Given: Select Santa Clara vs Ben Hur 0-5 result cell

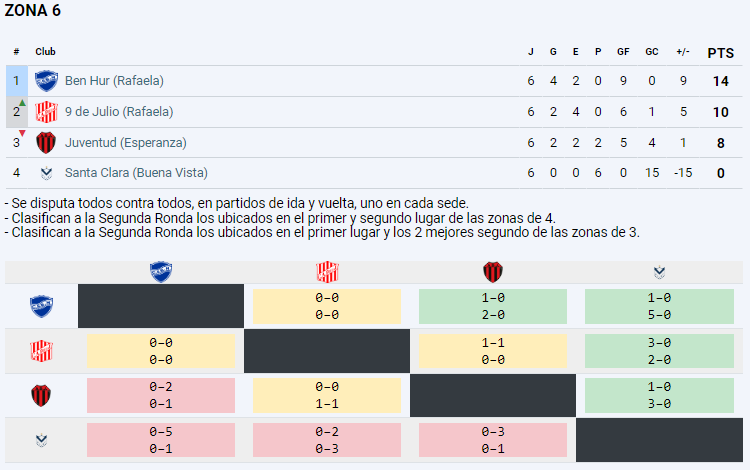Looking at the screenshot, I should tap(161, 440).
